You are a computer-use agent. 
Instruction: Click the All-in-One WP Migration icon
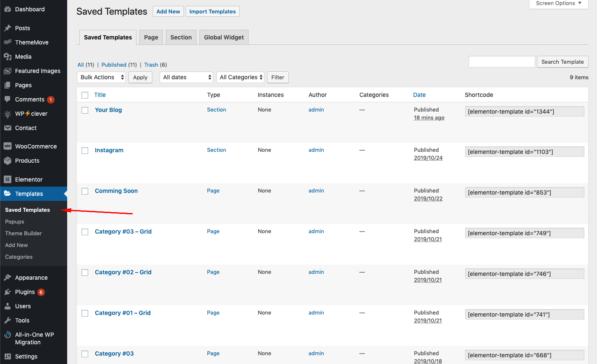tap(8, 335)
